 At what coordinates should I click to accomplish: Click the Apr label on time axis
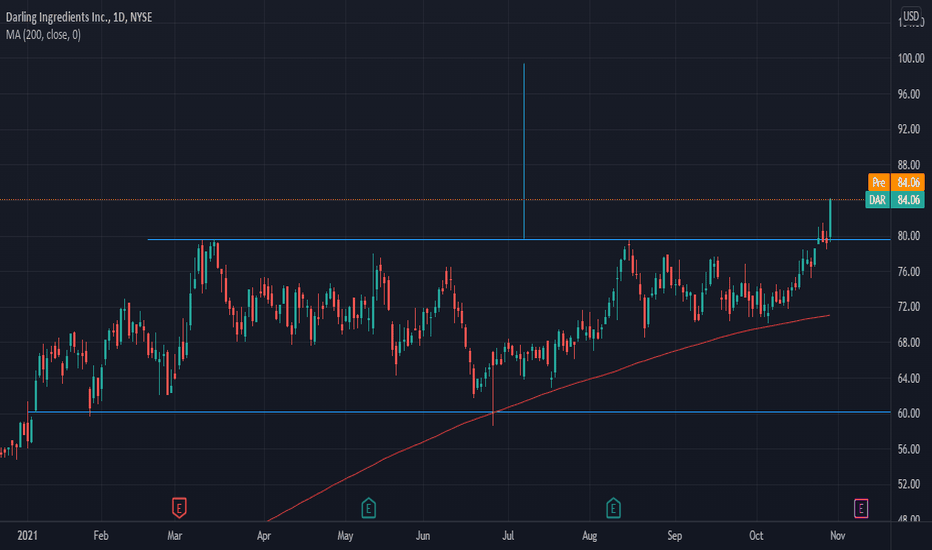pos(264,536)
